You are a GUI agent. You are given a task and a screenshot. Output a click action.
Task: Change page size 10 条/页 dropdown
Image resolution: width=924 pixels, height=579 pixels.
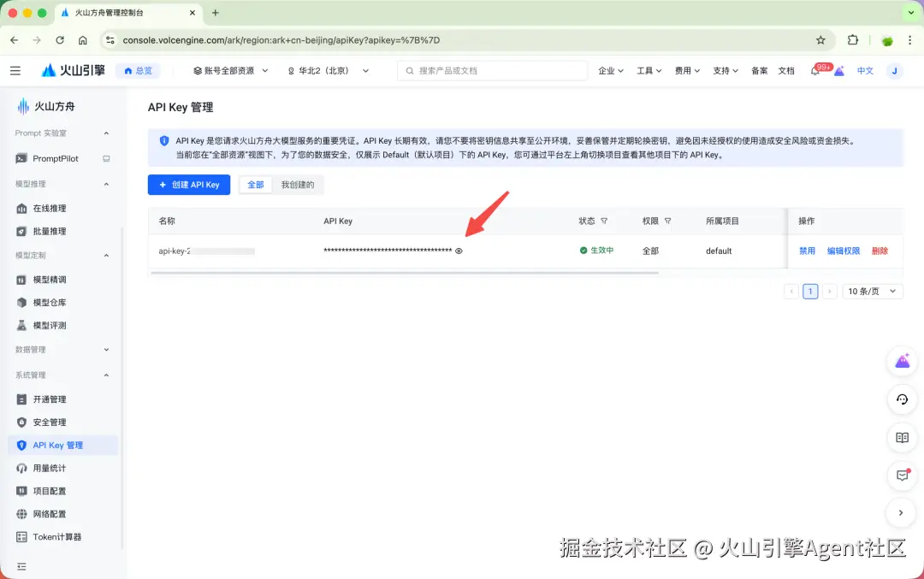[x=872, y=291]
